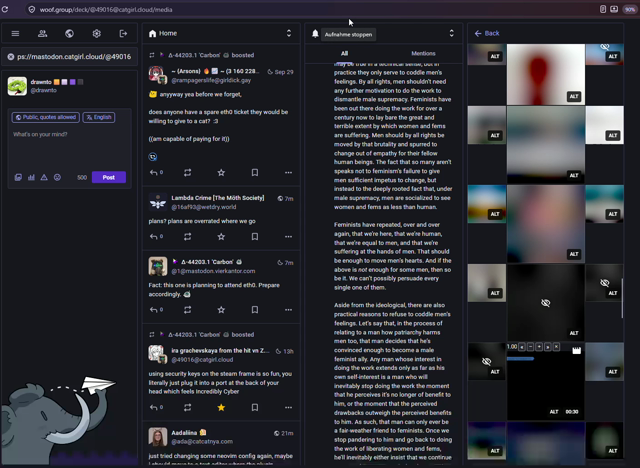Attach media using the image icon

pyautogui.click(x=18, y=177)
